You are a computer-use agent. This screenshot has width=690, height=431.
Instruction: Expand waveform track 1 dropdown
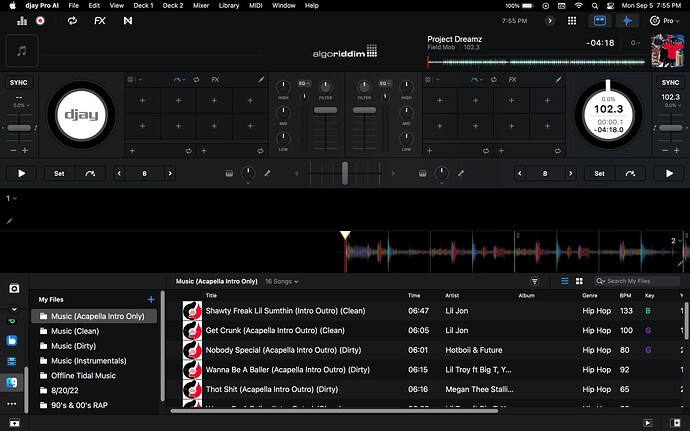(11, 198)
